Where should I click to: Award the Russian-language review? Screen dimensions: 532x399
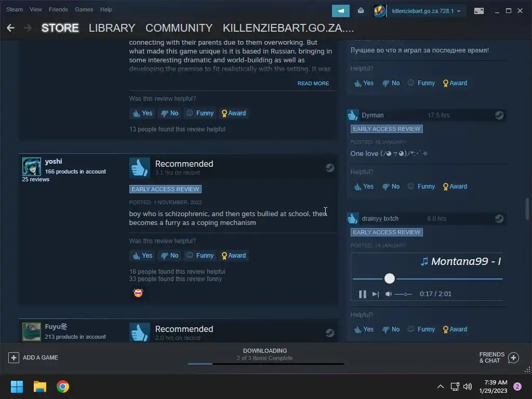(x=455, y=83)
